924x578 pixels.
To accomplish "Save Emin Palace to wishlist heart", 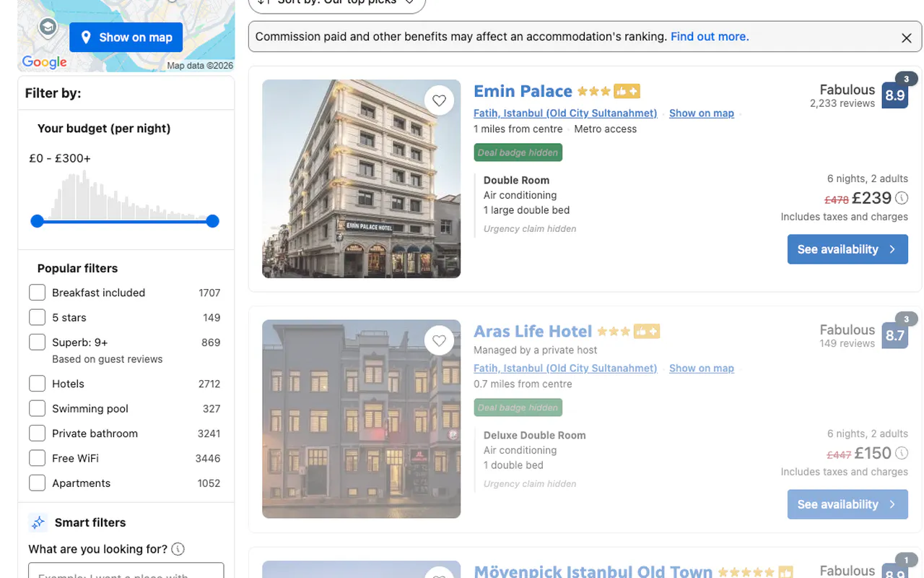I will (x=440, y=100).
